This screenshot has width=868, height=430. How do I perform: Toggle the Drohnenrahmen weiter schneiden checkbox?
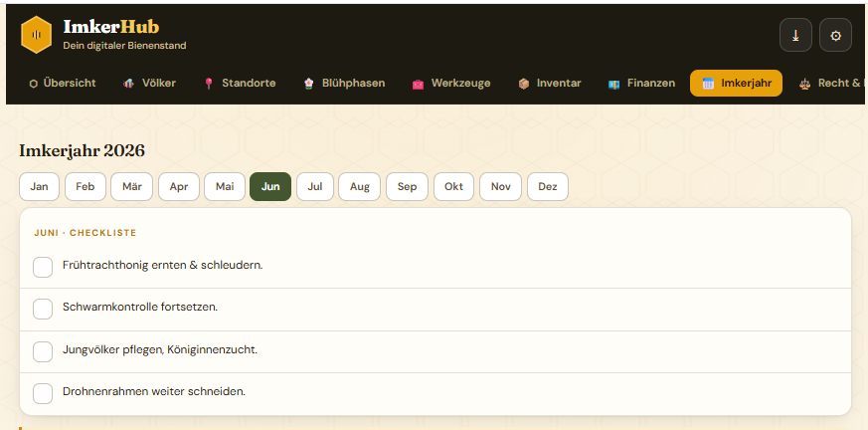[43, 393]
